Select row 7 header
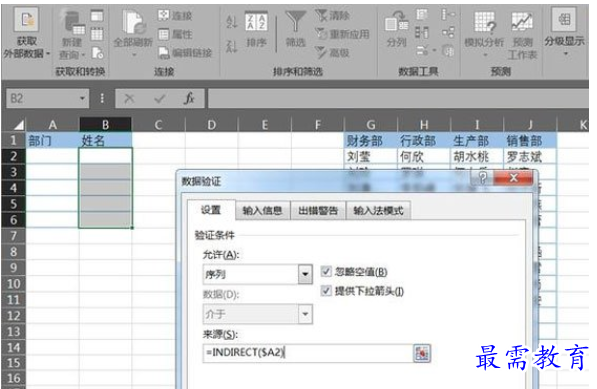The height and width of the screenshot is (389, 597). click(x=14, y=236)
